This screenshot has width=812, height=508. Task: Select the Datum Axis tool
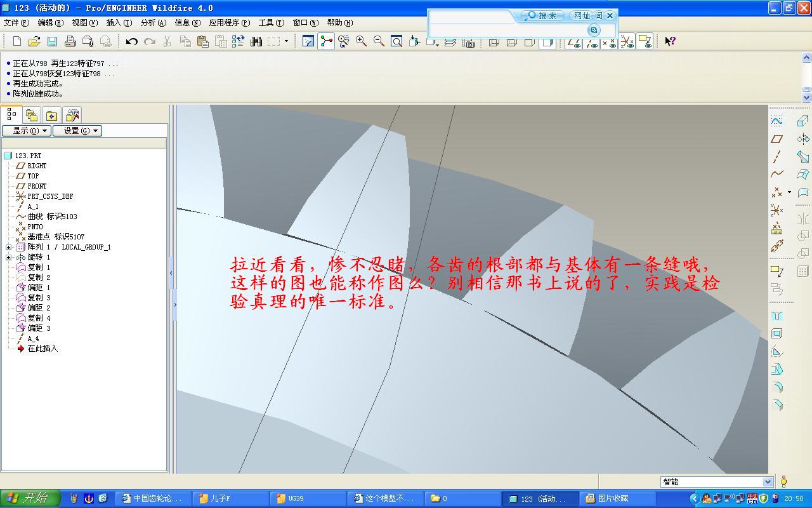776,156
